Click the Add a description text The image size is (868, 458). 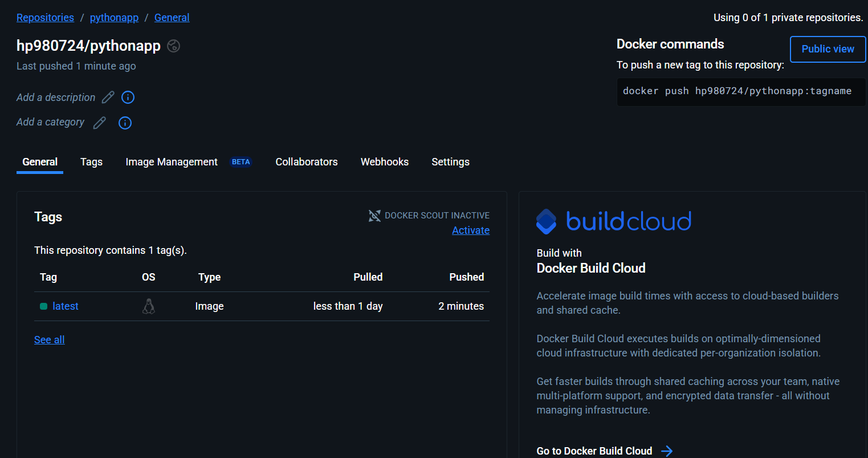point(56,98)
